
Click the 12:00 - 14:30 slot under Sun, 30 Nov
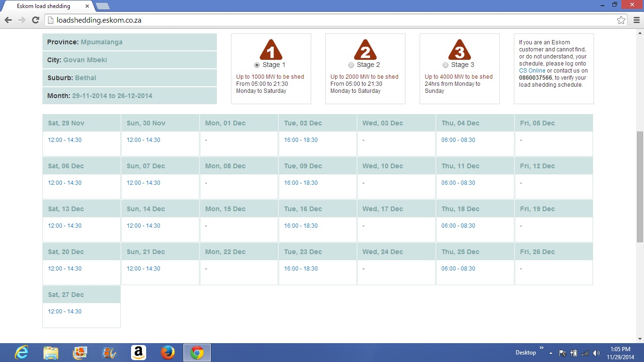143,140
